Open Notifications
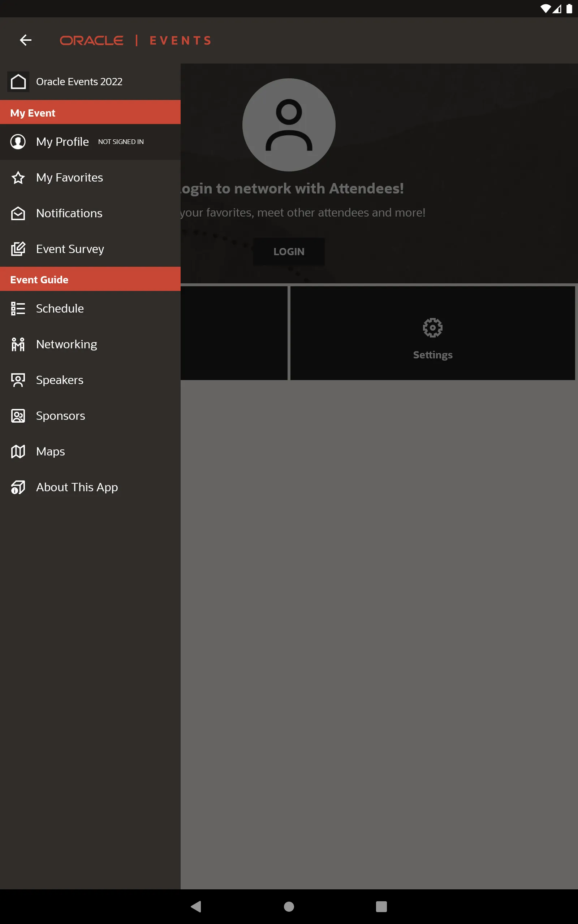Viewport: 578px width, 924px height. [x=90, y=213]
